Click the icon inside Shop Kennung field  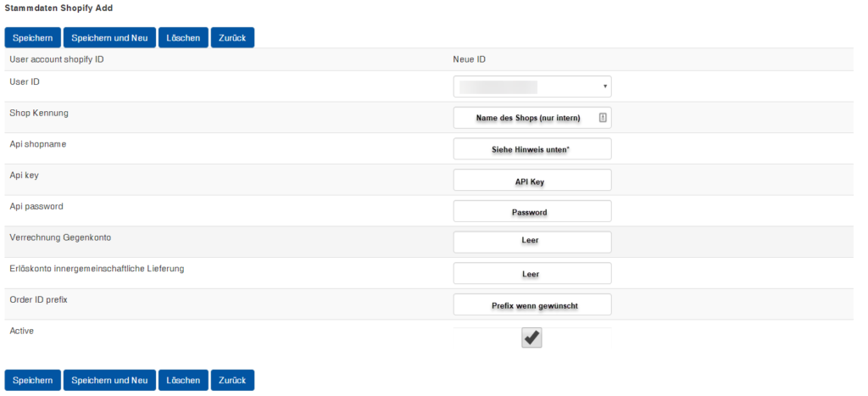(603, 117)
